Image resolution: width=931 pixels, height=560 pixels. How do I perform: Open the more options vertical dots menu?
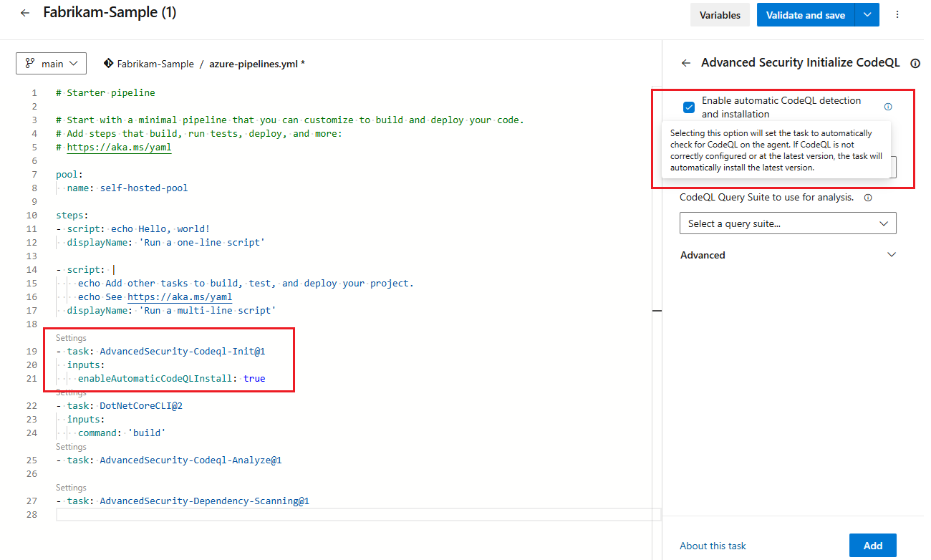click(897, 14)
